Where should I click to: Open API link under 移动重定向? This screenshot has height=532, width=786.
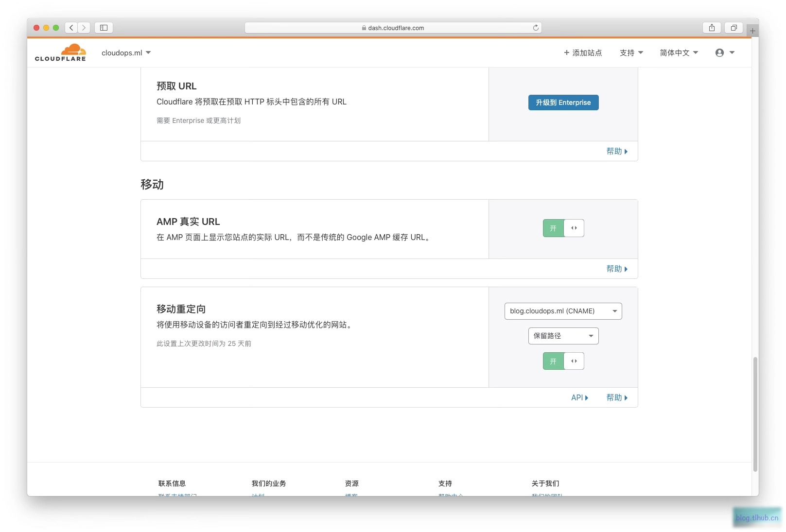pos(579,397)
